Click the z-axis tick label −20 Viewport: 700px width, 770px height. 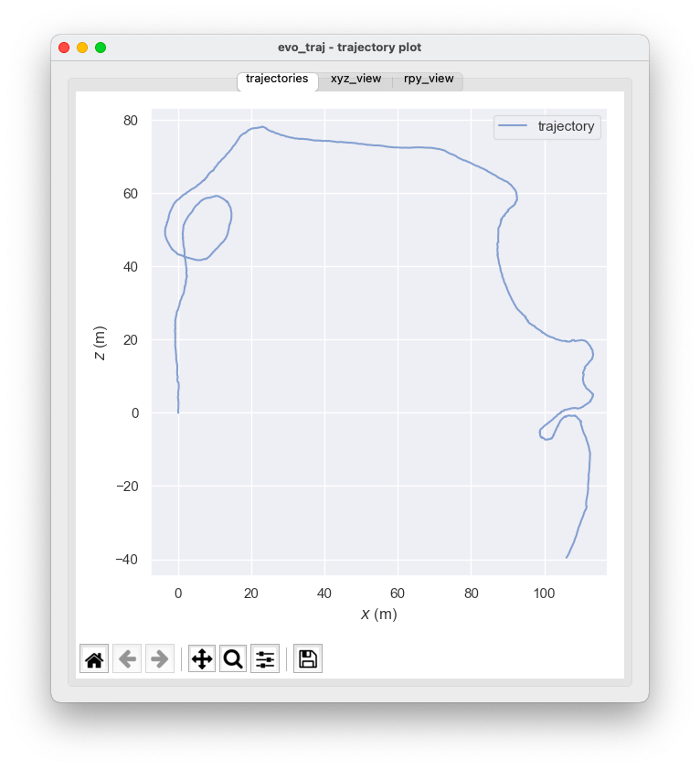[127, 487]
